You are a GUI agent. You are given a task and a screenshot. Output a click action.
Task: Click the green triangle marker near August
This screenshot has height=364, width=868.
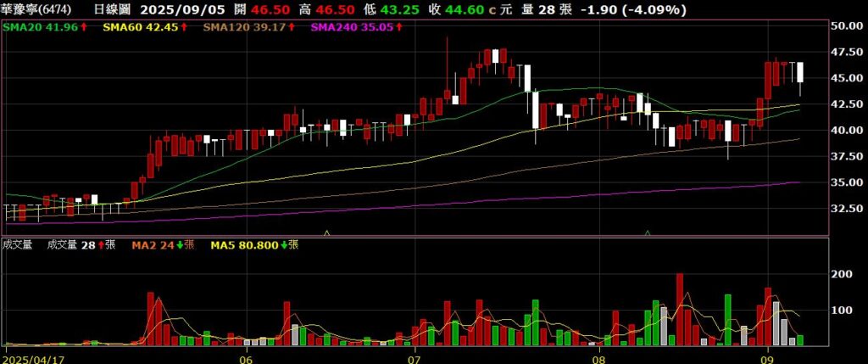pyautogui.click(x=648, y=232)
